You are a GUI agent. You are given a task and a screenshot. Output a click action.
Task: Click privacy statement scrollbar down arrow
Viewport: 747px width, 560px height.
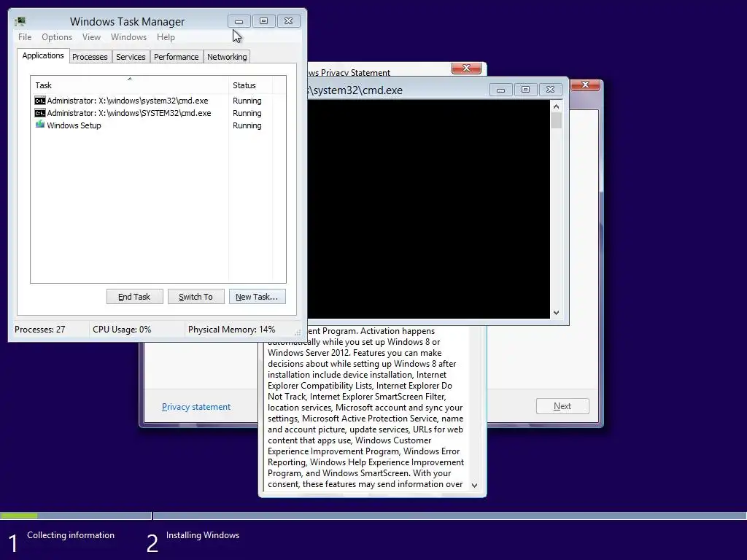(474, 485)
